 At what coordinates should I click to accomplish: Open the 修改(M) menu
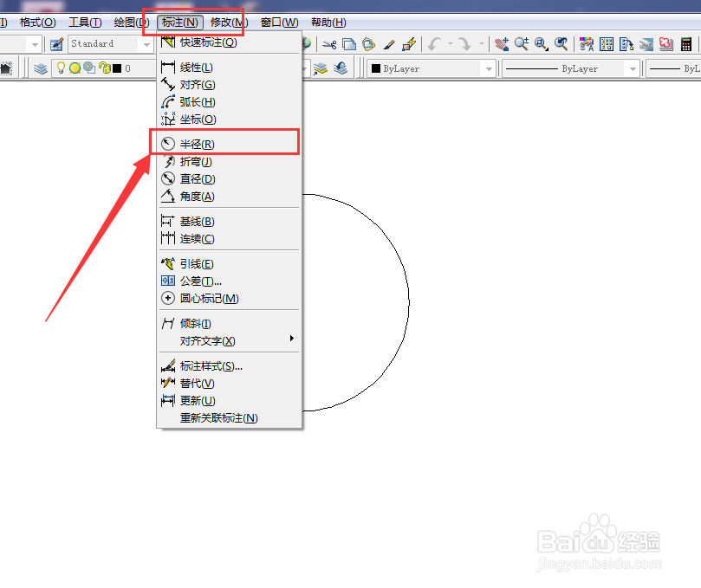[229, 23]
